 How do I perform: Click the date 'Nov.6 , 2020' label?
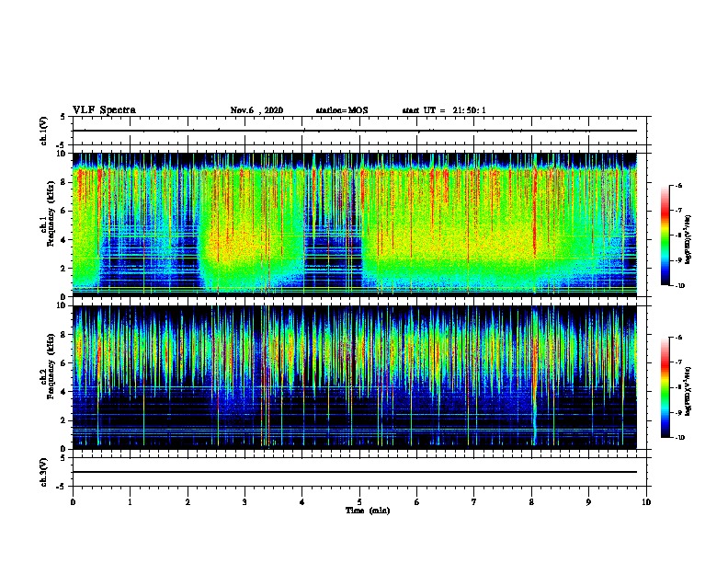pos(256,110)
